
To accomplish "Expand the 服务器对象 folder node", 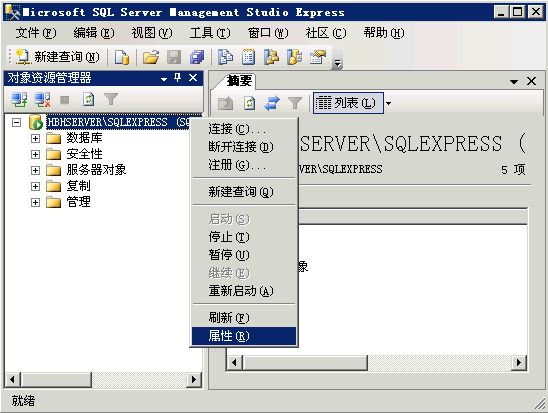I will [35, 171].
